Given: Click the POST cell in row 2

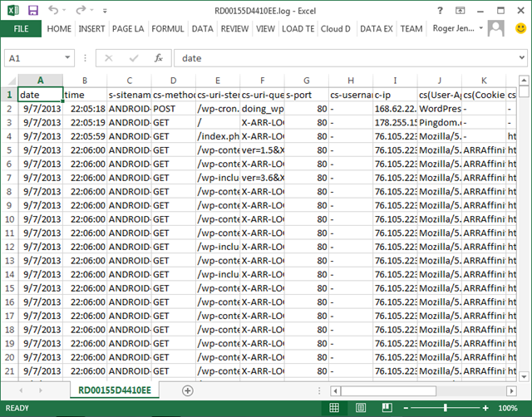Looking at the screenshot, I should click(x=174, y=109).
